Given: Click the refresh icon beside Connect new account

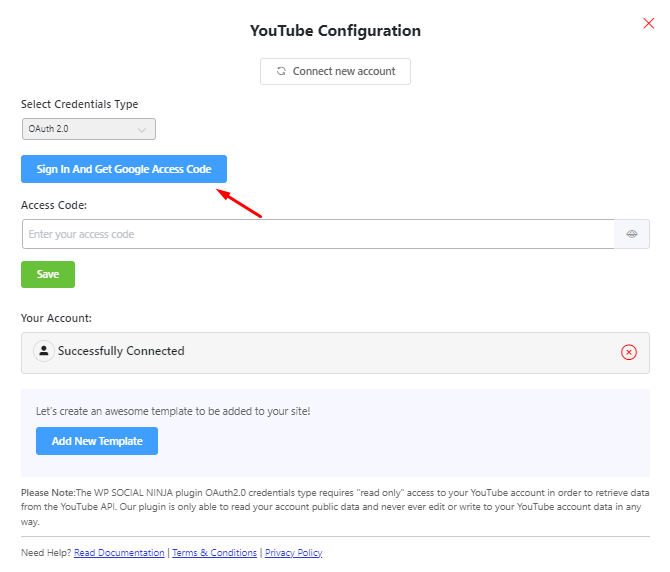Looking at the screenshot, I should coord(281,72).
